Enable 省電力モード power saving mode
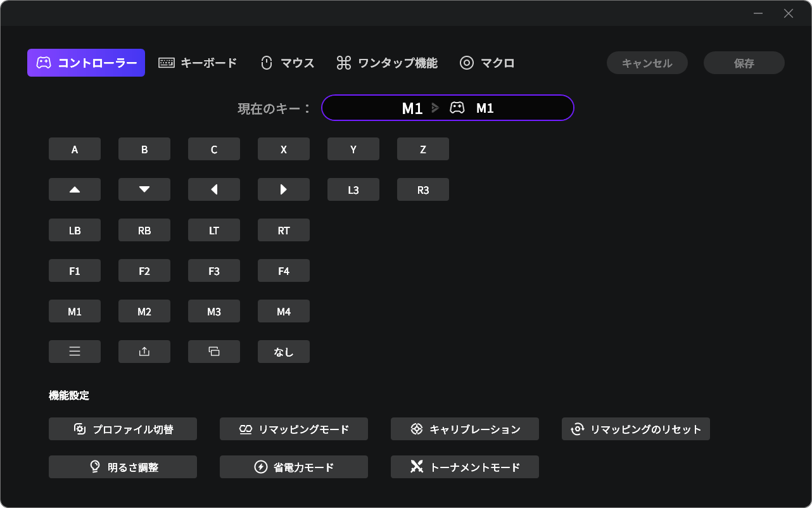This screenshot has width=812, height=508. 294,467
